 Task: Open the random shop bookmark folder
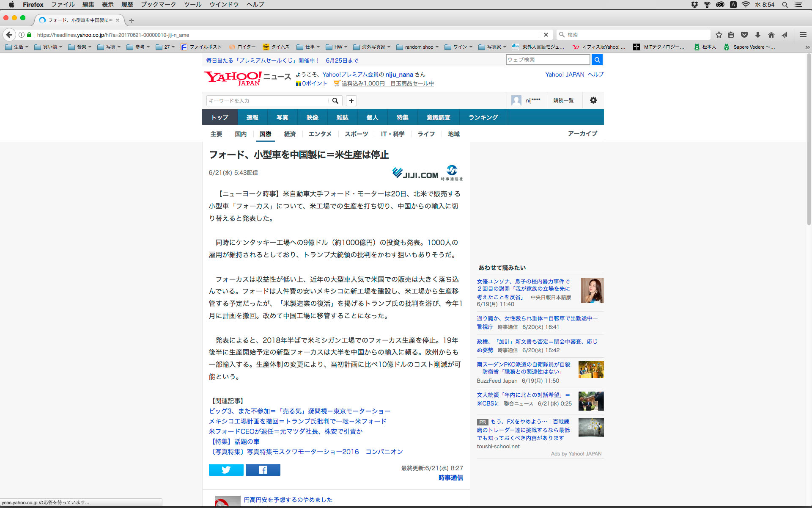[417, 47]
